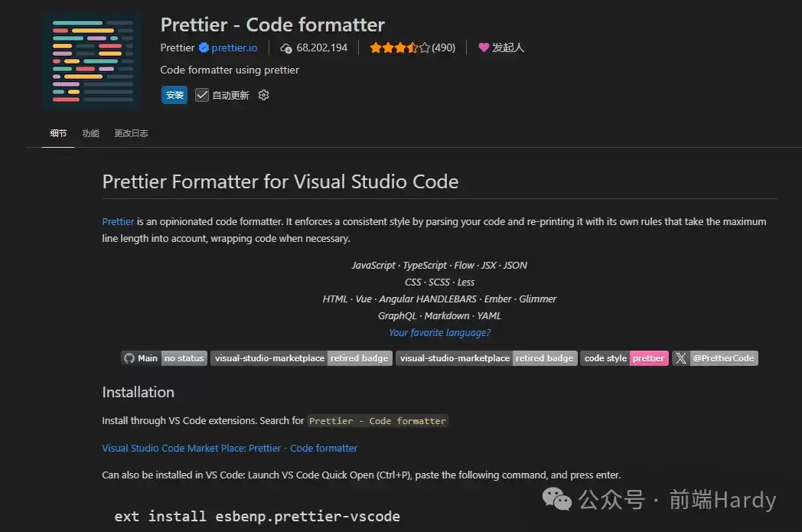Click the GitHub Main status badge
The width and height of the screenshot is (802, 532).
(165, 358)
